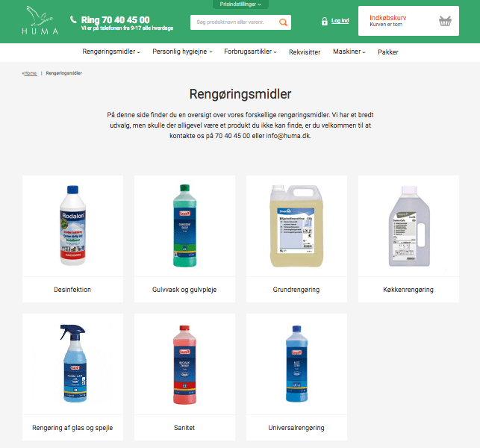Click the Log ind link

coord(340,21)
